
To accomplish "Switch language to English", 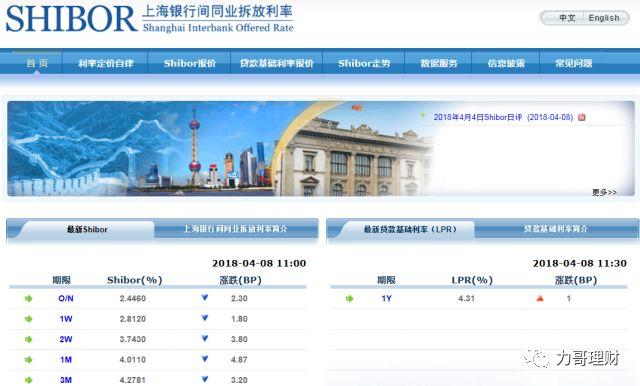I will pos(604,18).
